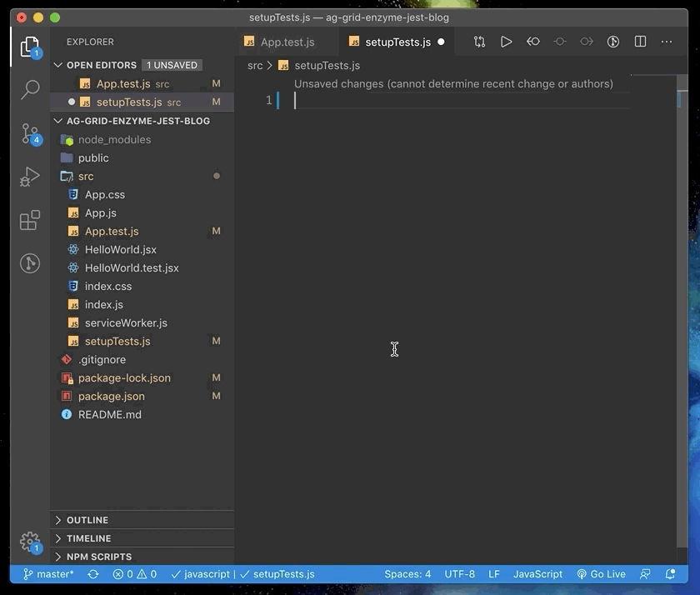Open the Explorer view in the activity bar
The width and height of the screenshot is (700, 595).
30,47
